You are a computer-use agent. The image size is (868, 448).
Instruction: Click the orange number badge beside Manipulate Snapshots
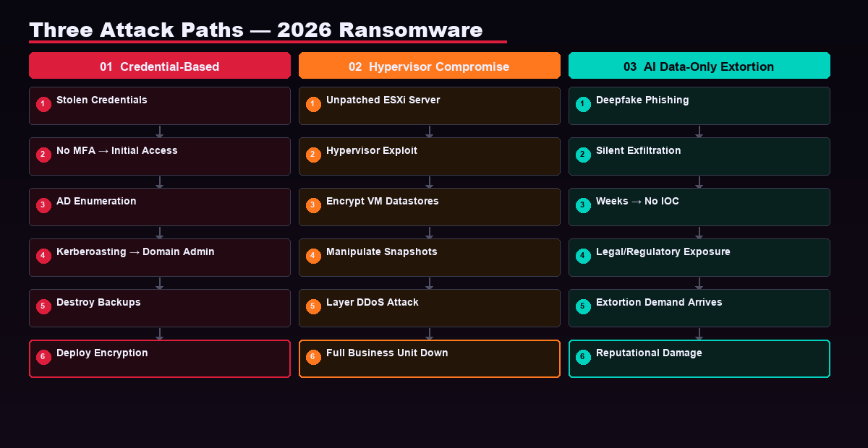313,256
